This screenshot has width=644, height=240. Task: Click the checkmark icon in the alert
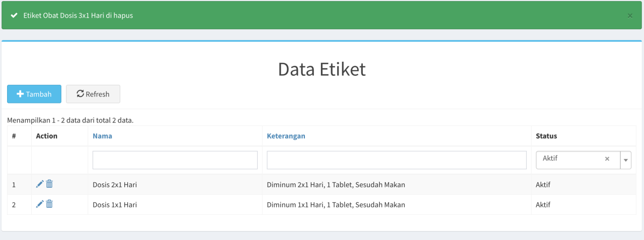click(x=14, y=16)
